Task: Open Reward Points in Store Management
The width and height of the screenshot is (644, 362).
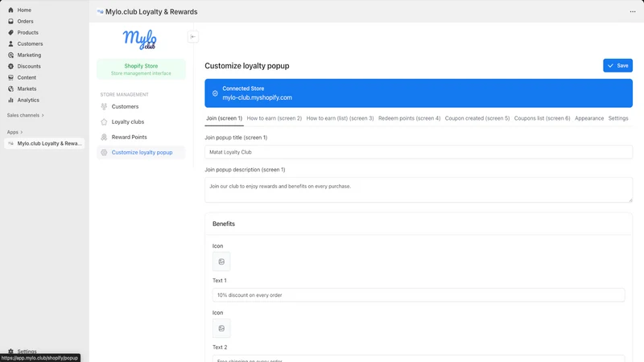Action: click(x=129, y=137)
